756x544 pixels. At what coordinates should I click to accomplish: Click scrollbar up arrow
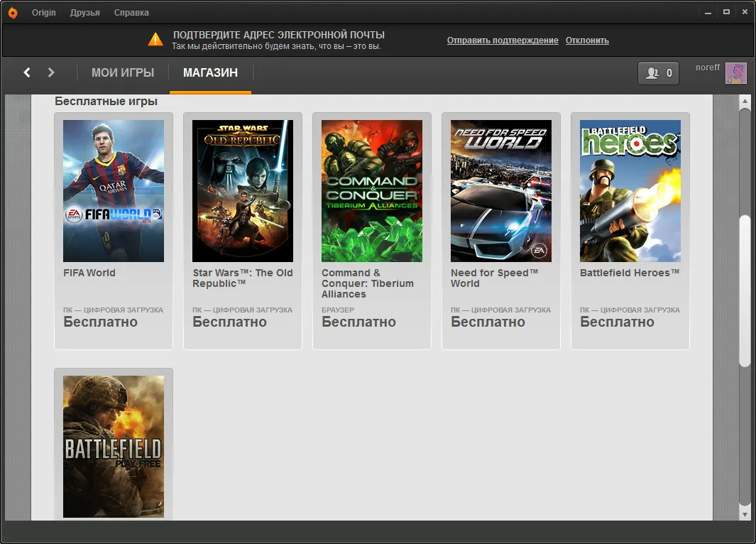point(745,101)
